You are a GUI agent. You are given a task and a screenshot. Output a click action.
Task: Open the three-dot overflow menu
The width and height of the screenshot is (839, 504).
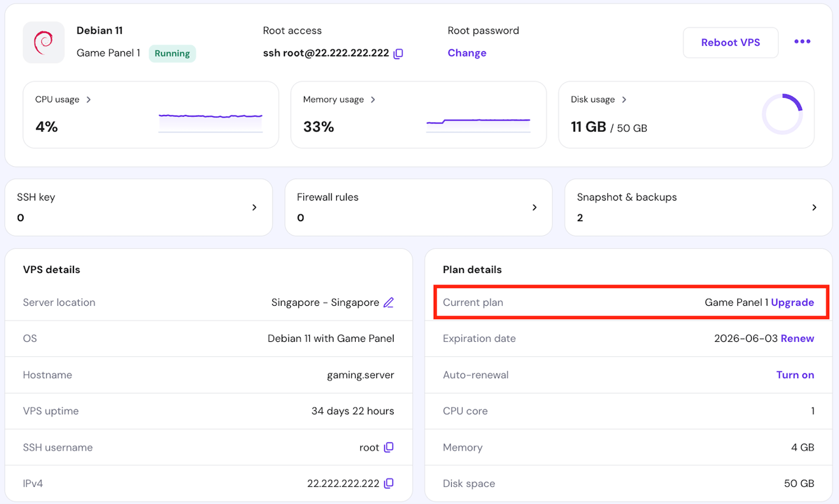pyautogui.click(x=802, y=42)
